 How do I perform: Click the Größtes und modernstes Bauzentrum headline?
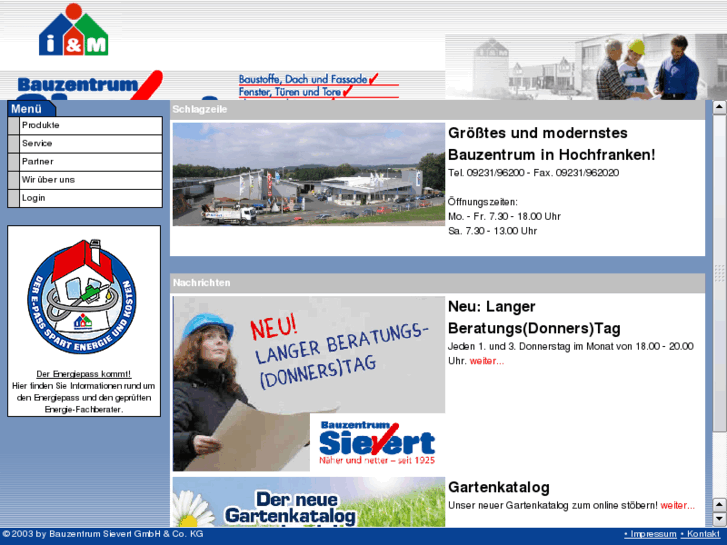552,144
